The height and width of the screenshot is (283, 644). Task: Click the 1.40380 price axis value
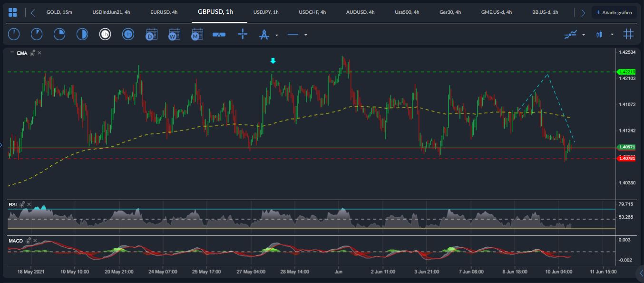coord(627,182)
